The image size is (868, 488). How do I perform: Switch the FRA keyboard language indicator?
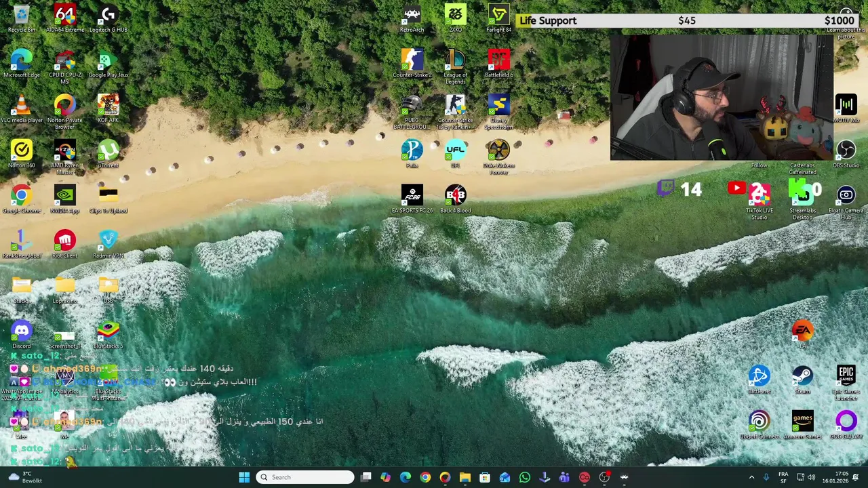[x=783, y=477]
